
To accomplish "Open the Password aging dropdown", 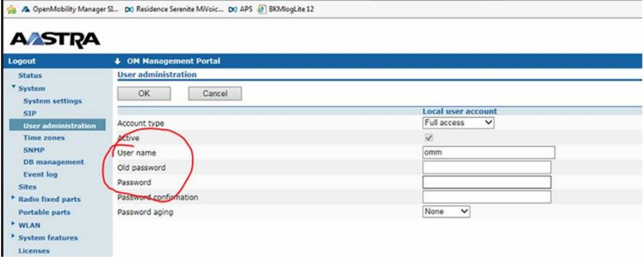I will 446,212.
